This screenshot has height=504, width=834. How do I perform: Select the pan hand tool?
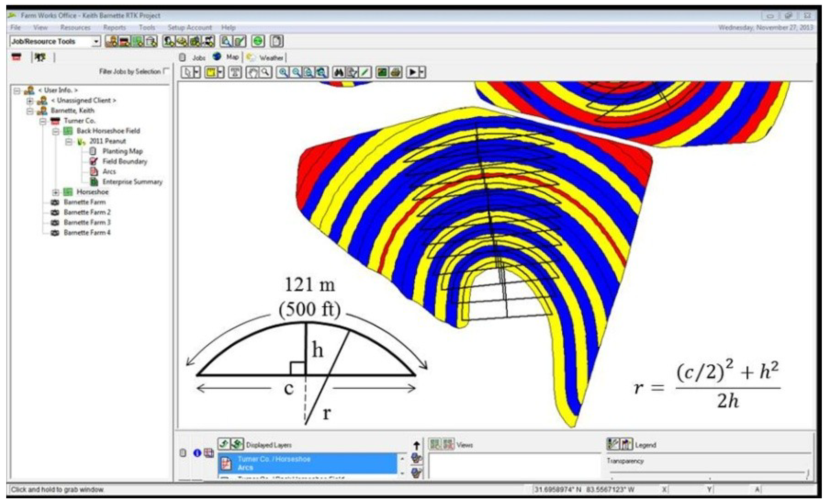click(252, 72)
